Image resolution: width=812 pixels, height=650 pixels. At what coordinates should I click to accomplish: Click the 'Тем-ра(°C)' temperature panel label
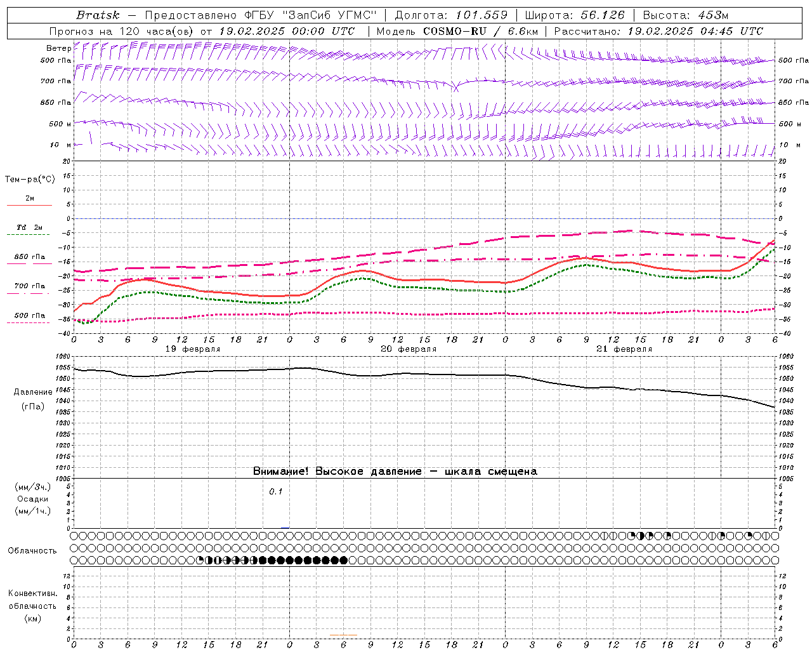click(30, 180)
